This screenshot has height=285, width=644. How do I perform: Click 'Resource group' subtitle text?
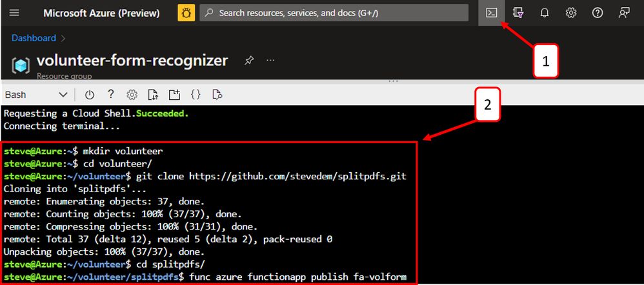64,76
